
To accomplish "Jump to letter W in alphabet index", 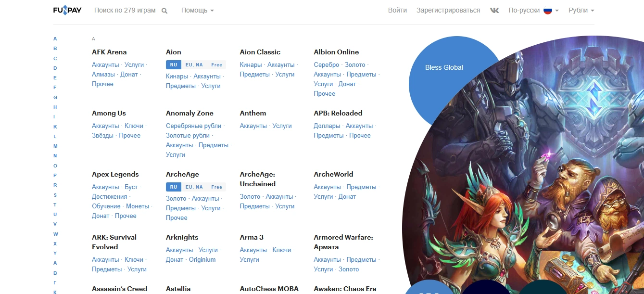I will (x=55, y=234).
